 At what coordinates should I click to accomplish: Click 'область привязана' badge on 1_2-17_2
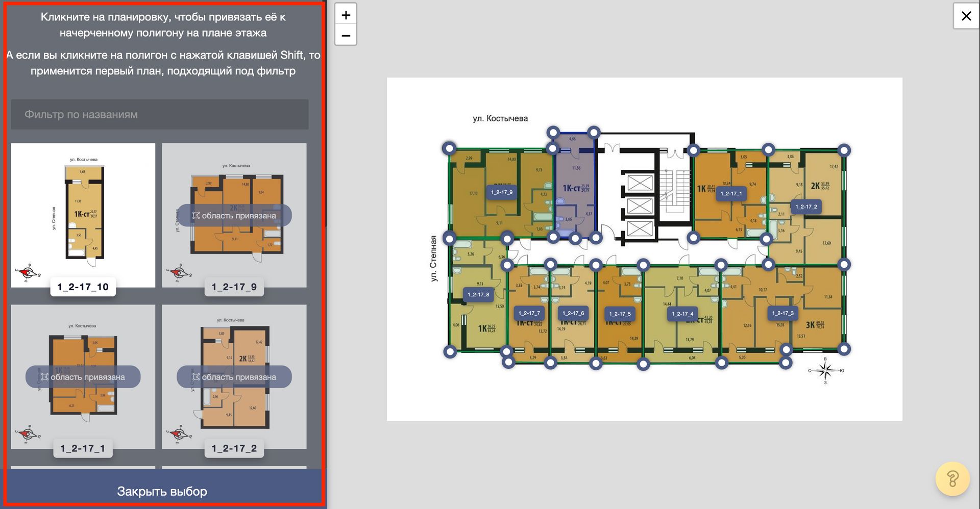point(234,377)
